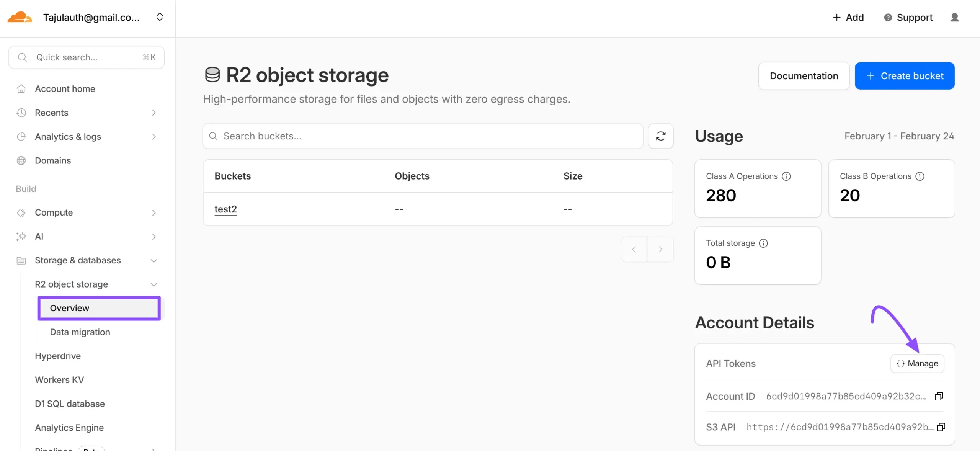980x451 pixels.
Task: Open the user profile icon
Action: [x=954, y=18]
